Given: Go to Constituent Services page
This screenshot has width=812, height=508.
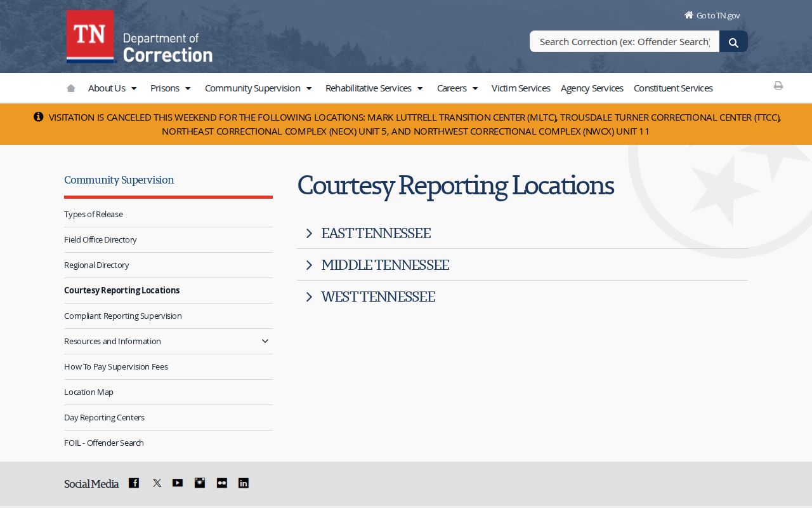Looking at the screenshot, I should pyautogui.click(x=673, y=88).
